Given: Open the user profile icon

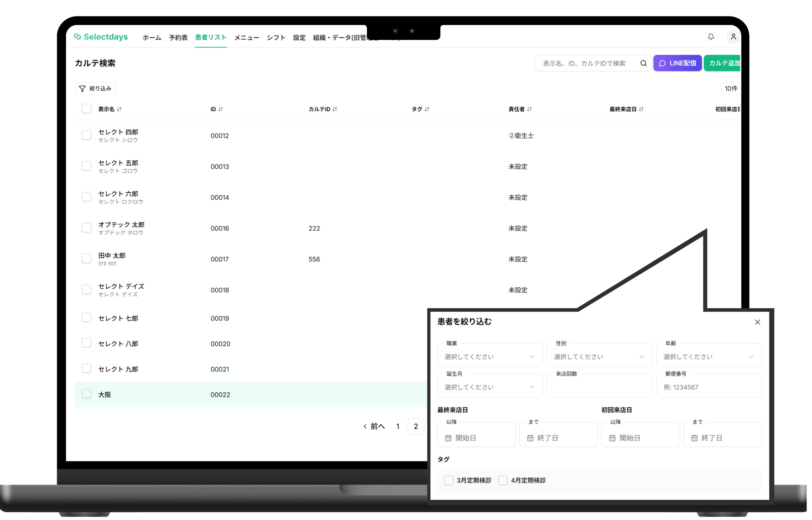Looking at the screenshot, I should coord(733,37).
